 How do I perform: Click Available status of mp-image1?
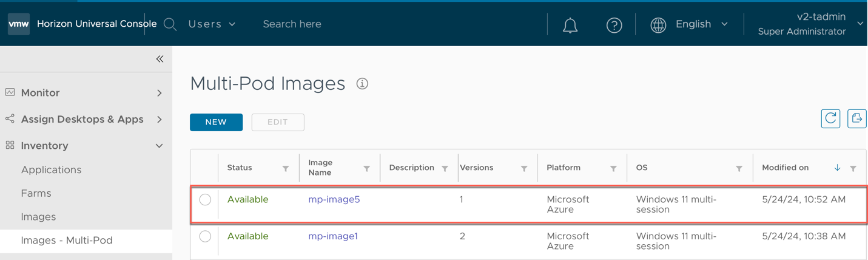click(247, 236)
